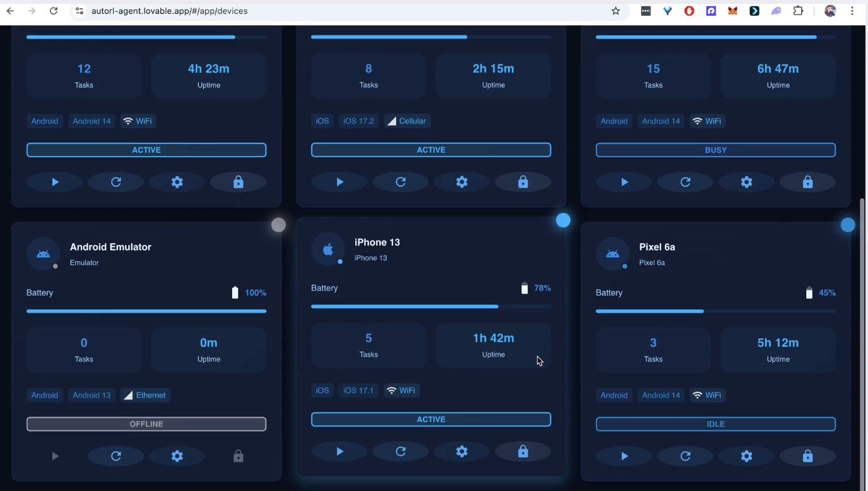
Task: Click play on the 2h 15m uptime card
Action: [339, 182]
